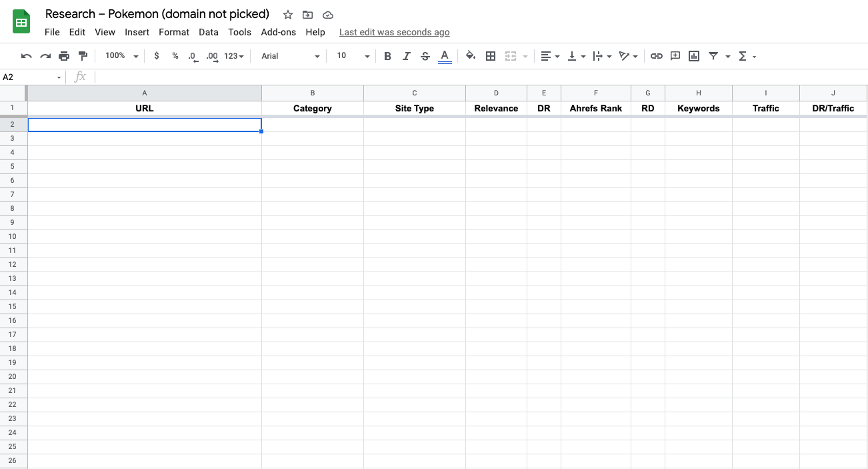Screen dimensions: 868x469
Task: Select column D header
Action: pyautogui.click(x=496, y=93)
